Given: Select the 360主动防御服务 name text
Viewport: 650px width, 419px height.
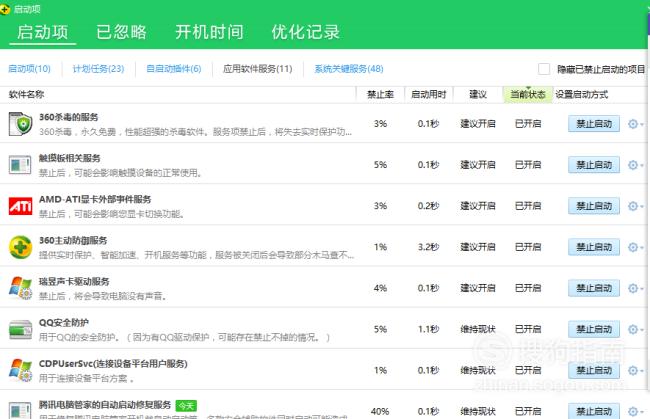Looking at the screenshot, I should click(73, 240).
